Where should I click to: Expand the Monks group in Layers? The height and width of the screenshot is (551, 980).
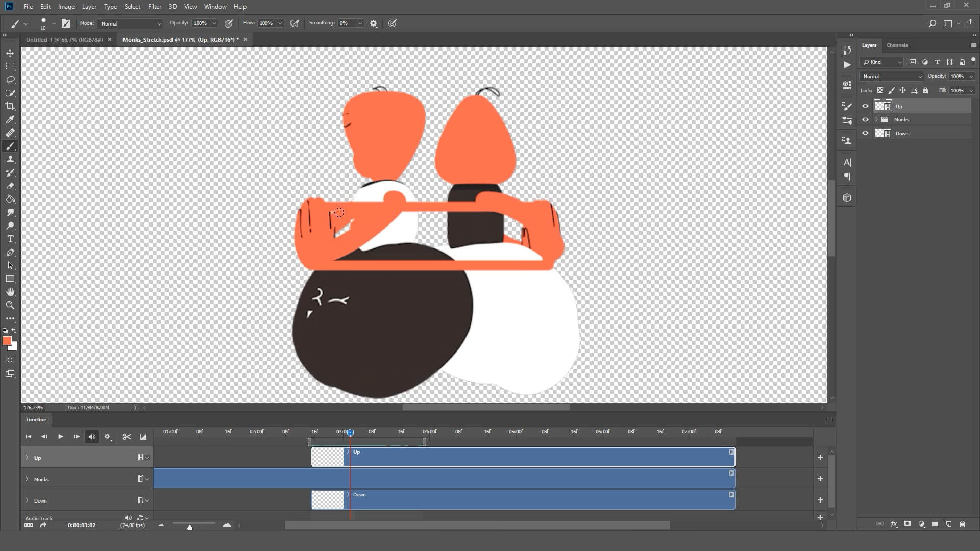[876, 119]
